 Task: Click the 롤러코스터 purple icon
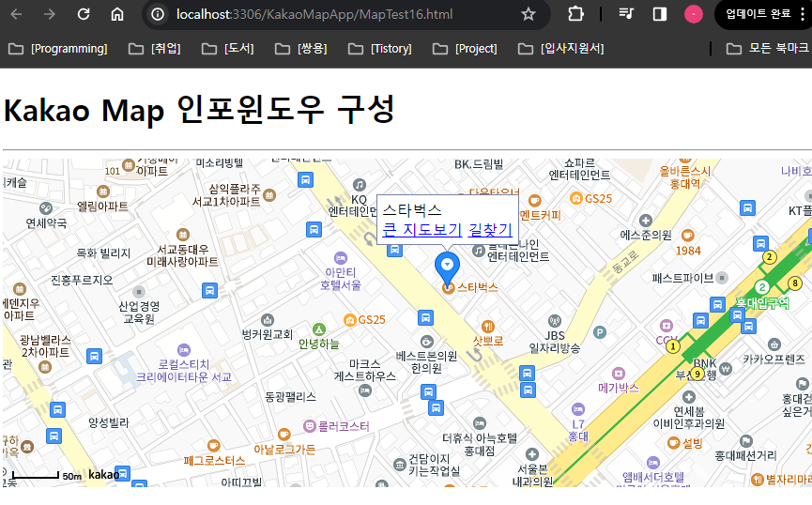coord(309,426)
